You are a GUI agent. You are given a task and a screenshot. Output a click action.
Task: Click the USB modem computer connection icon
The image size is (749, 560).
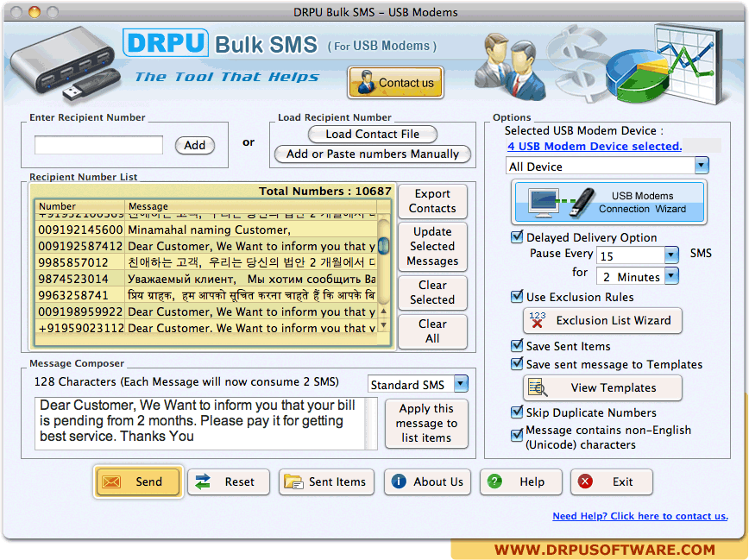tap(561, 203)
